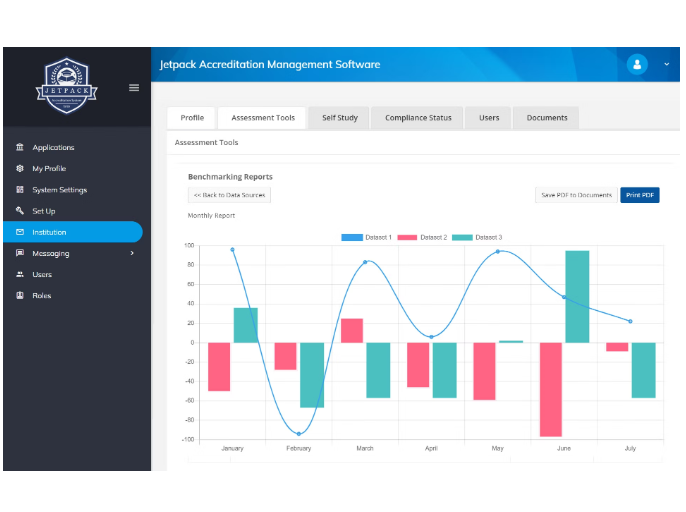Viewport: 686px width, 512px height.
Task: Click the System Settings icon
Action: (x=20, y=189)
